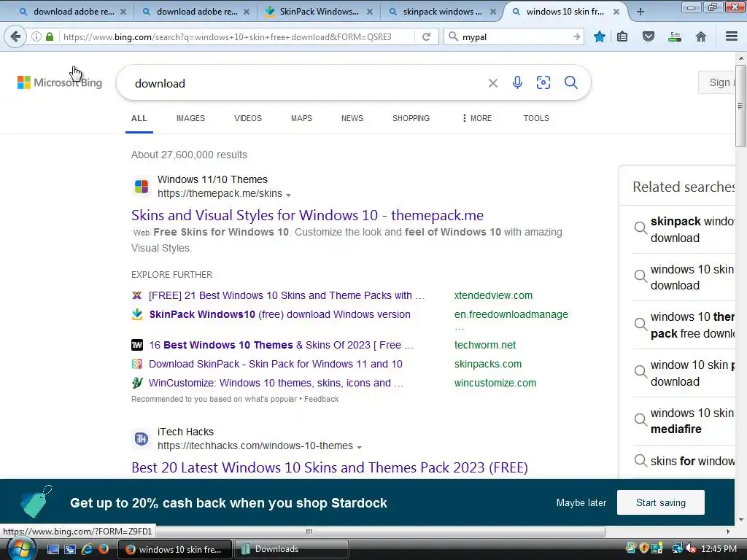
Task: Click the Sign in button
Action: [x=716, y=82]
